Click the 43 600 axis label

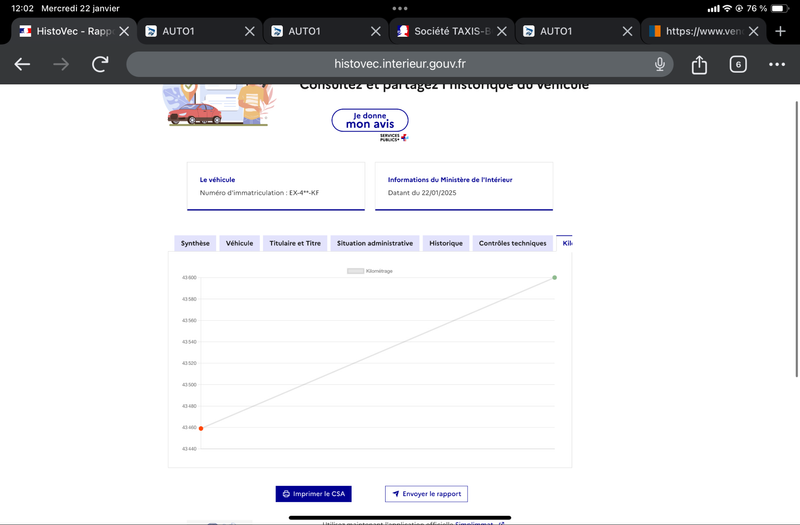point(189,278)
